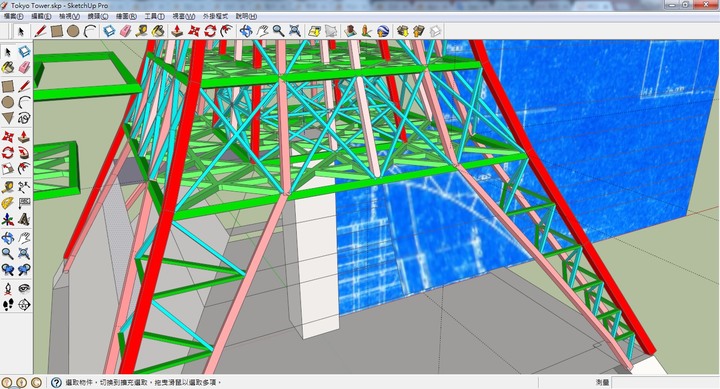720x389 pixels.
Task: Choose the Eraser tool in top toolbar
Action: point(125,31)
